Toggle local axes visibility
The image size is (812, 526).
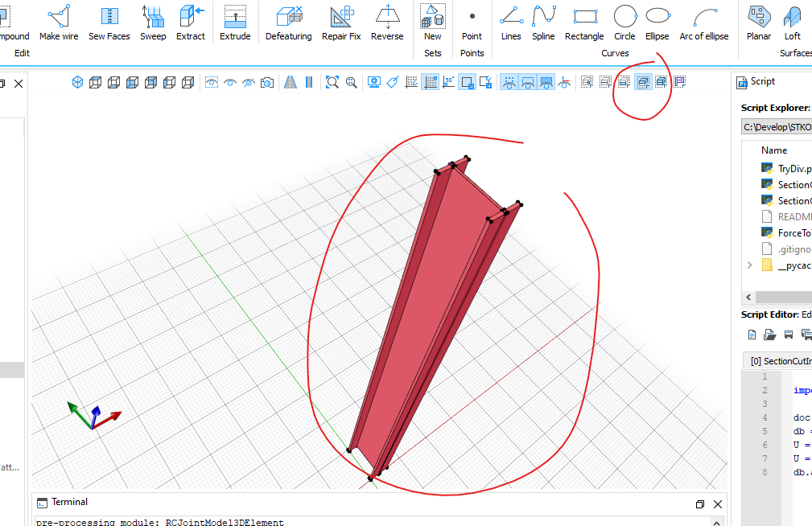click(565, 82)
